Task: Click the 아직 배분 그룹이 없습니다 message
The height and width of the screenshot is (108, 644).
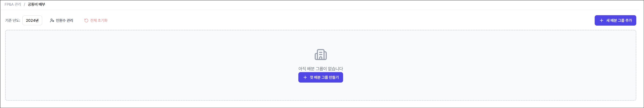Action: click(x=321, y=69)
